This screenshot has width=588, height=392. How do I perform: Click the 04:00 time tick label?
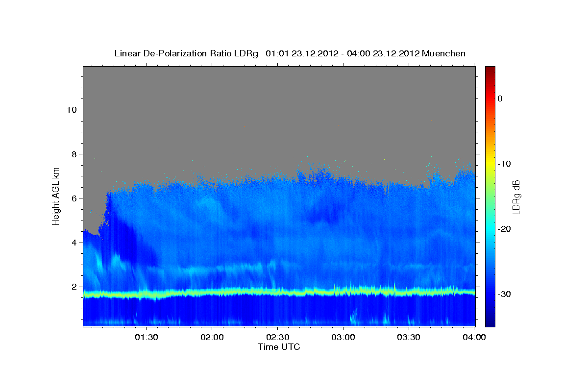click(x=474, y=338)
